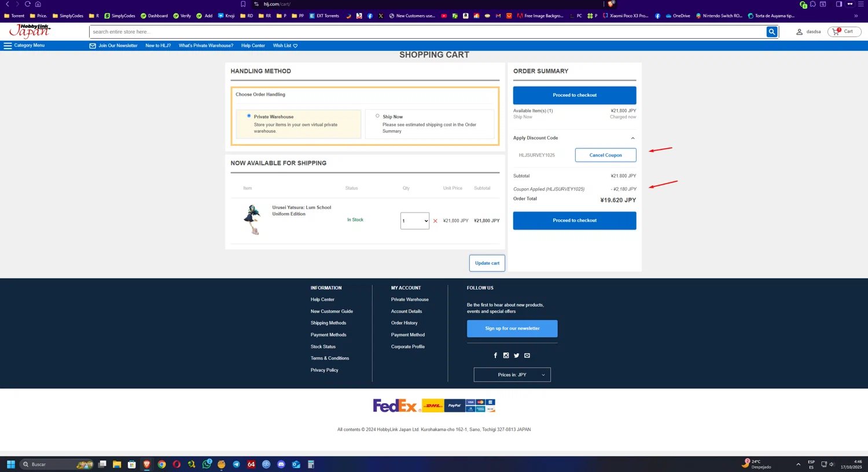868x472 pixels.
Task: Open the EXT Torrents bookmark
Action: tap(324, 16)
